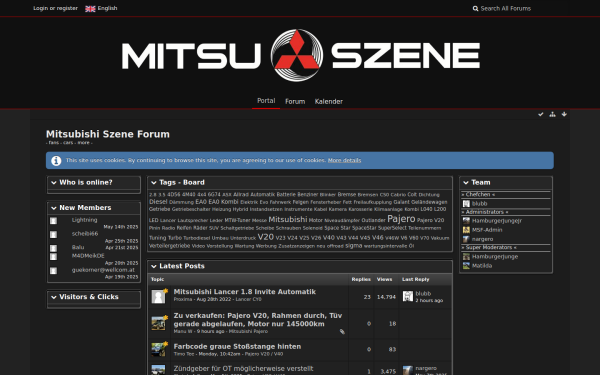The height and width of the screenshot is (375, 600).
Task: Collapse the Visitors & Clicks box
Action: coord(54,297)
